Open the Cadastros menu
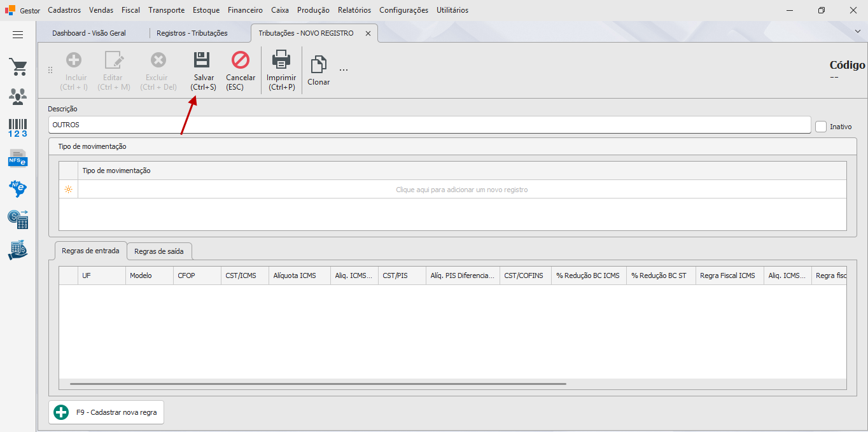The image size is (868, 432). (64, 10)
